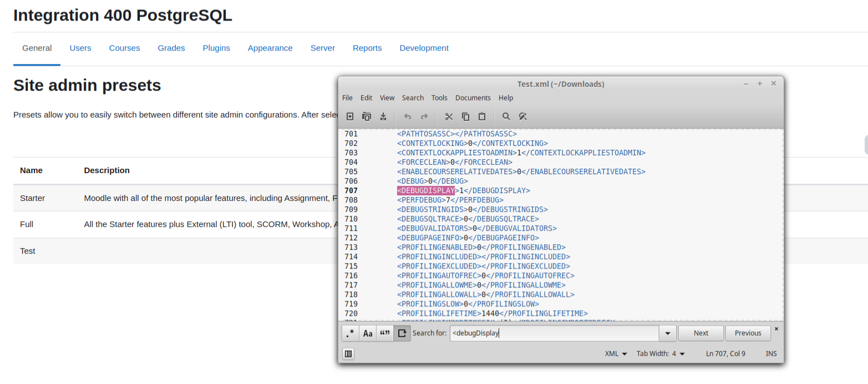Open the Edit menu
Viewport: 868px width, 384px height.
(x=366, y=98)
